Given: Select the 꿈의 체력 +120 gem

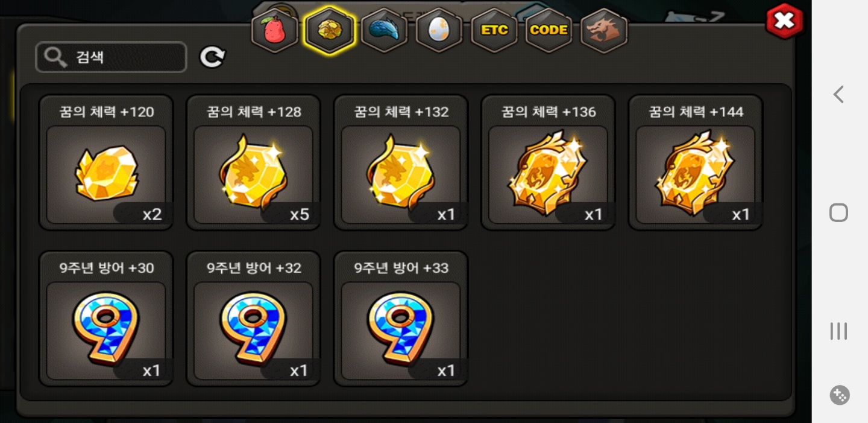Looking at the screenshot, I should pos(106,162).
